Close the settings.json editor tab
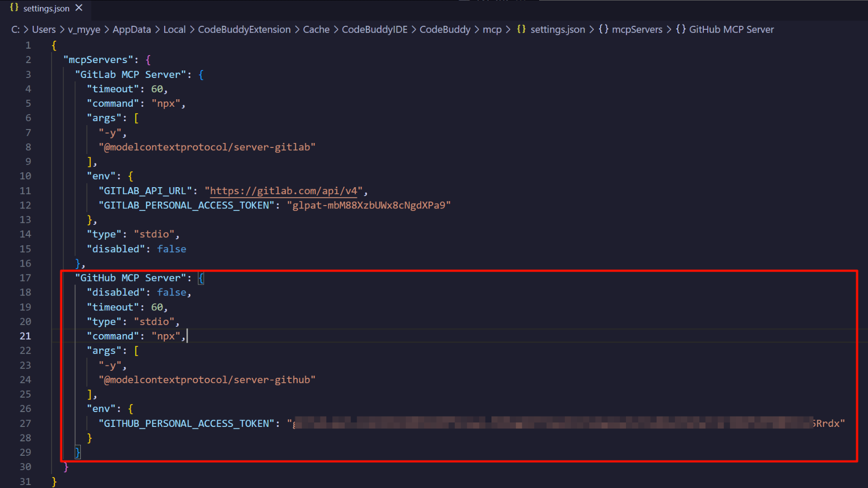 (x=79, y=8)
